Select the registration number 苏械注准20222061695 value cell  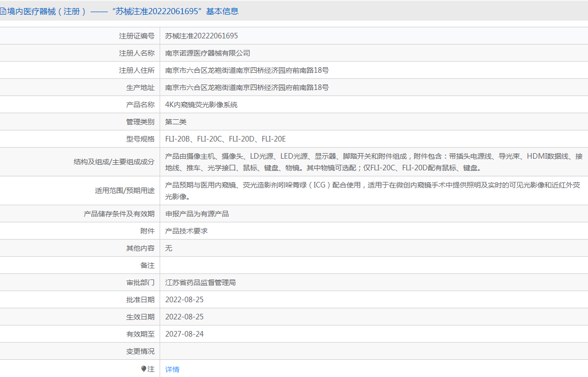click(202, 36)
